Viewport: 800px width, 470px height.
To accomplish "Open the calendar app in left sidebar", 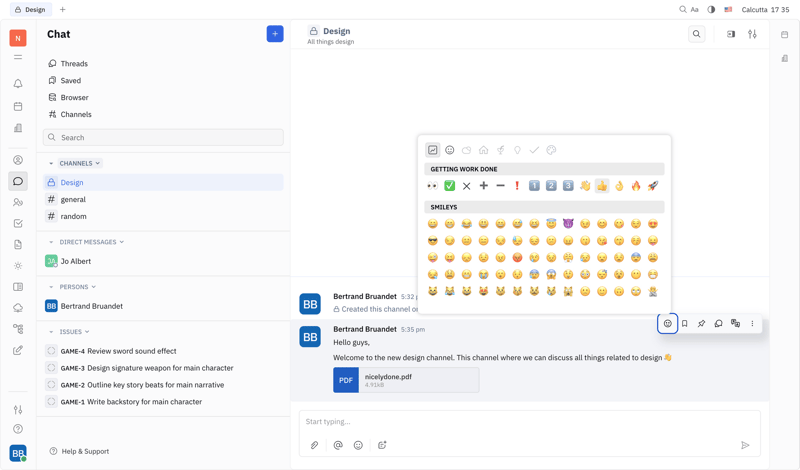I will (18, 106).
